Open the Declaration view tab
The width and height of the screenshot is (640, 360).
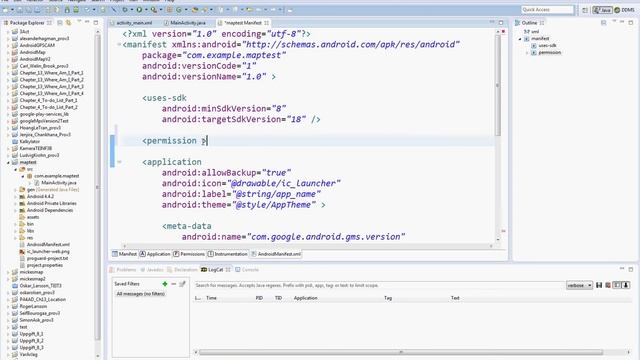click(182, 270)
